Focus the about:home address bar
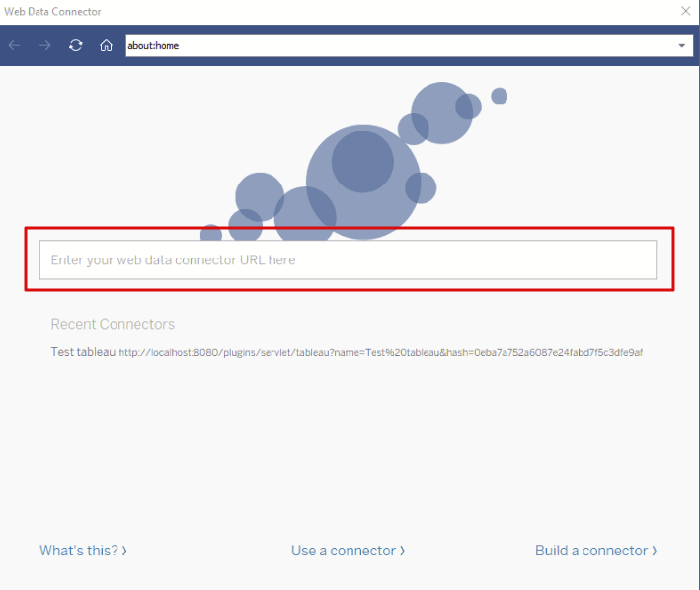 pyautogui.click(x=395, y=45)
